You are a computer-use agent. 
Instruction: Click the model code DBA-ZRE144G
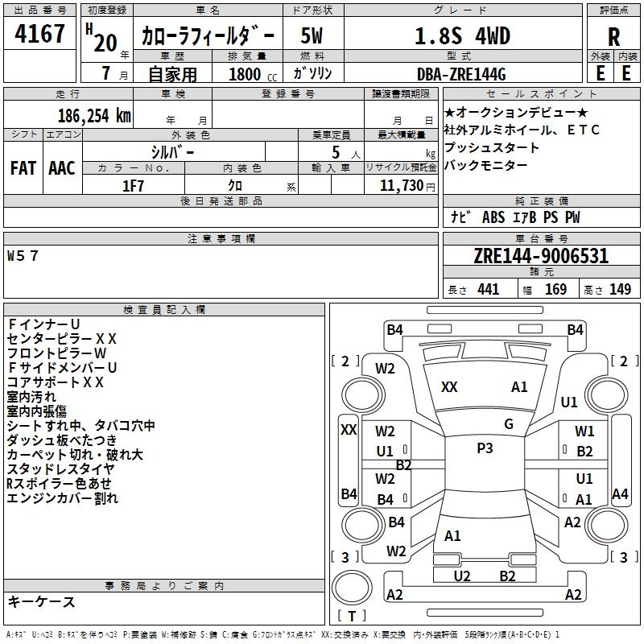(x=461, y=74)
